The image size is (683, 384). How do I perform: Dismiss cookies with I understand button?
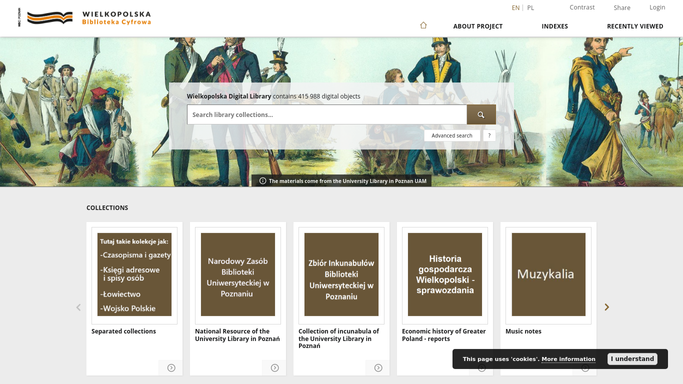pos(632,359)
